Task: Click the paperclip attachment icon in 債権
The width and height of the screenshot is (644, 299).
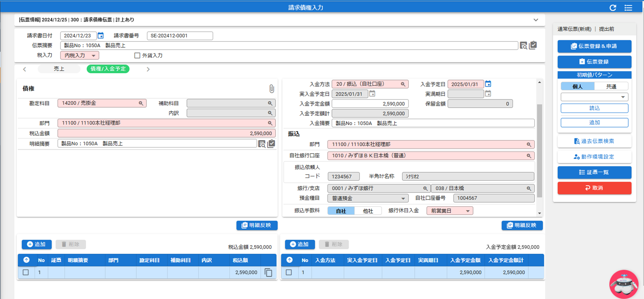Action: click(x=271, y=89)
